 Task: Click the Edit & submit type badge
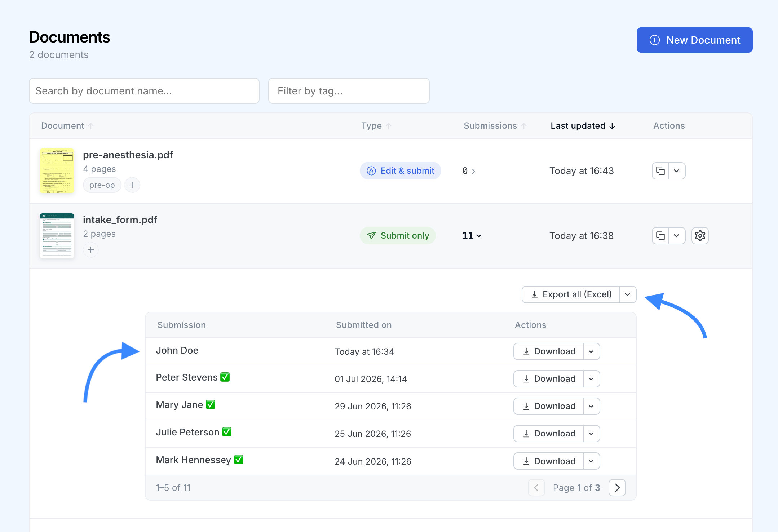click(400, 171)
